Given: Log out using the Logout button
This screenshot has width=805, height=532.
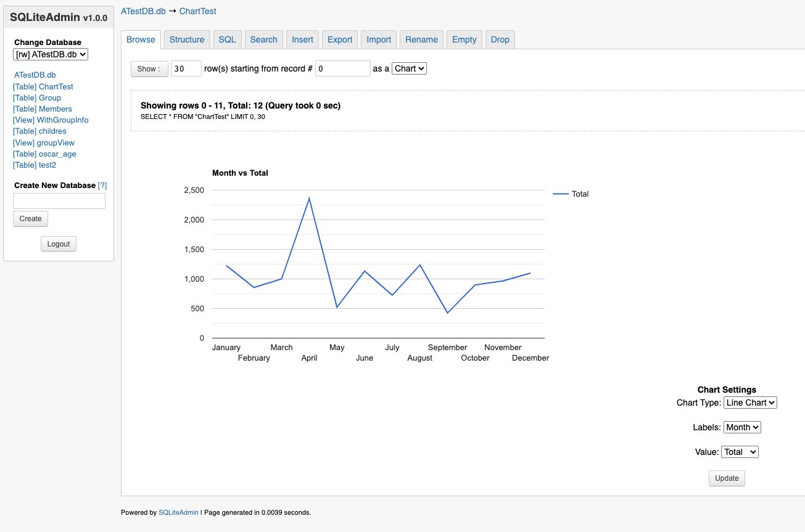Looking at the screenshot, I should (59, 244).
